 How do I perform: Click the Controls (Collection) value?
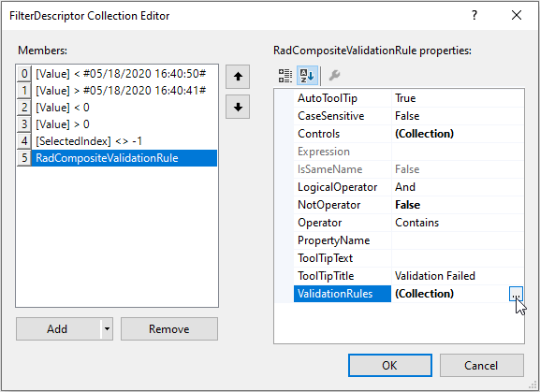click(x=424, y=134)
